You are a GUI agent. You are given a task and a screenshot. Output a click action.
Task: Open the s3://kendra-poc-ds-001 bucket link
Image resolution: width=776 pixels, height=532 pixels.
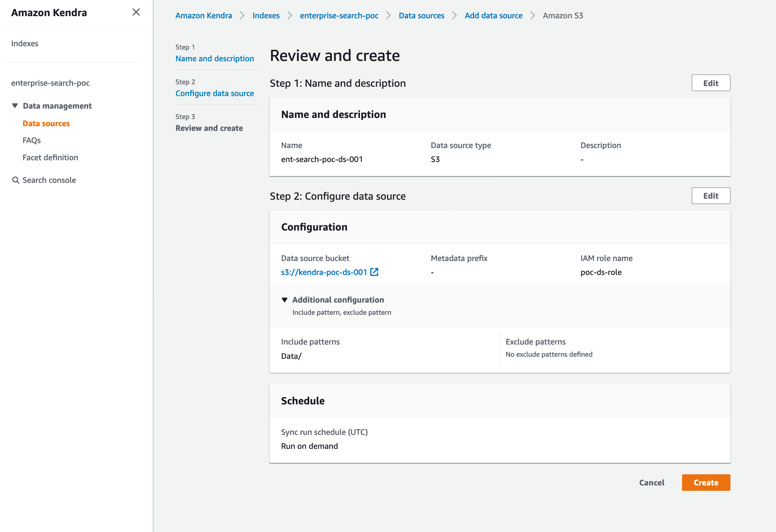point(324,272)
